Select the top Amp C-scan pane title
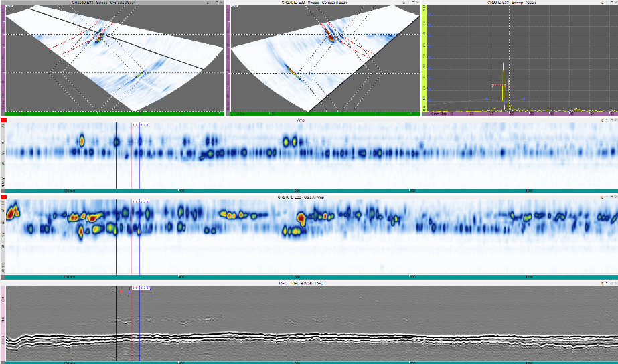Viewport: 618px width, 364px height. coord(301,120)
